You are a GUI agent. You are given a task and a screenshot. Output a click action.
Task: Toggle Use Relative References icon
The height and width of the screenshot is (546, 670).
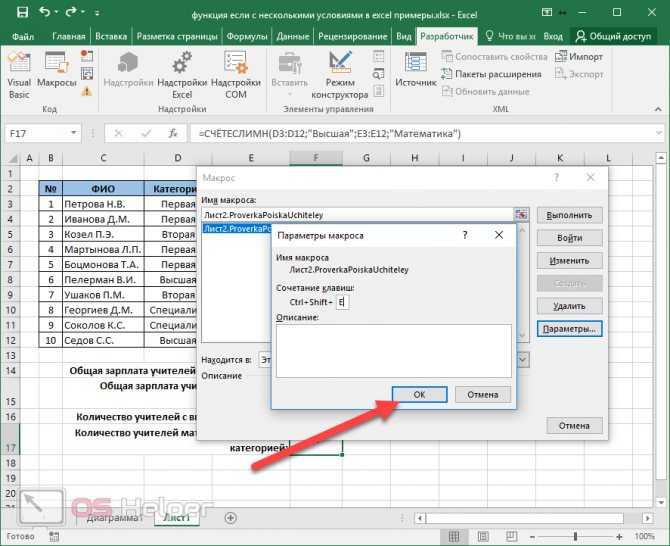[87, 73]
